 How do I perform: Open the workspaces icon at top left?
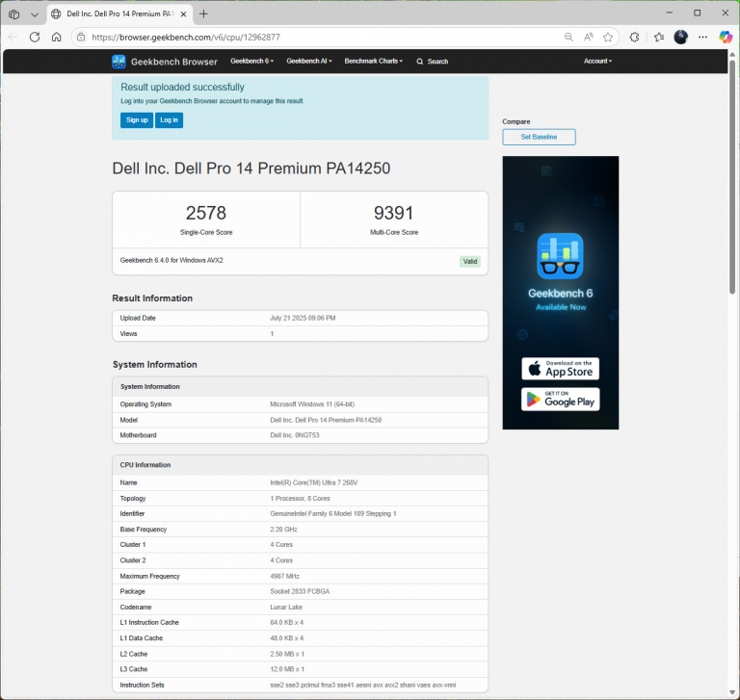point(14,14)
